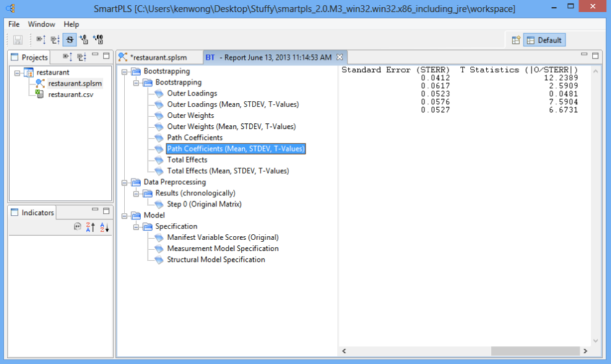The image size is (611, 364).
Task: Click the mask icon in Indicators panel
Action: pyautogui.click(x=77, y=227)
